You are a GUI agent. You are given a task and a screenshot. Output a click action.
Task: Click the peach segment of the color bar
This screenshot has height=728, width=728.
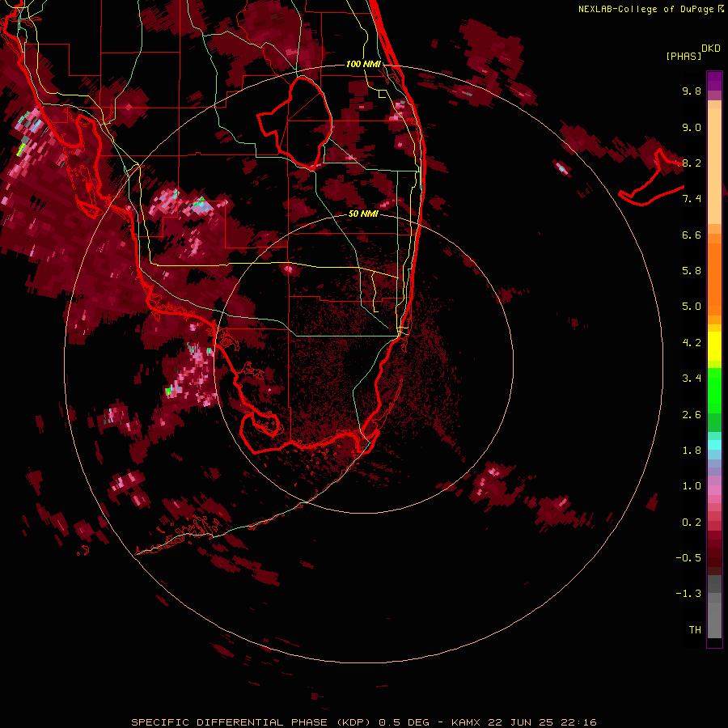[714, 167]
